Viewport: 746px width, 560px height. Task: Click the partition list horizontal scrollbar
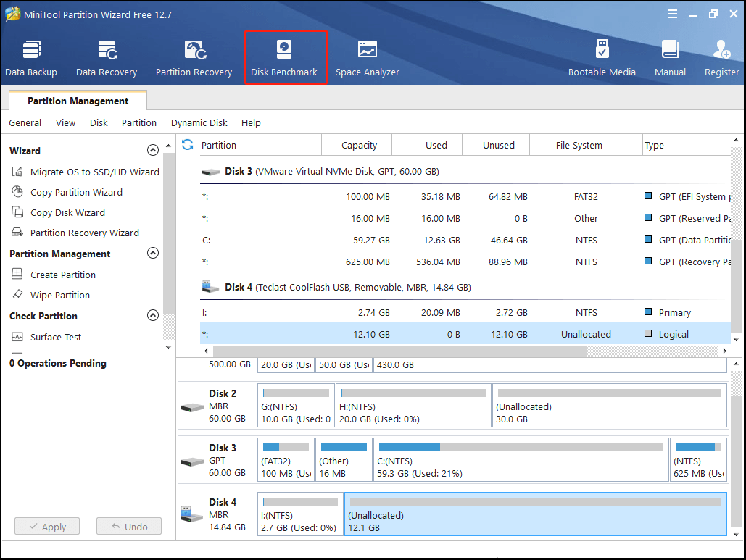tap(399, 351)
